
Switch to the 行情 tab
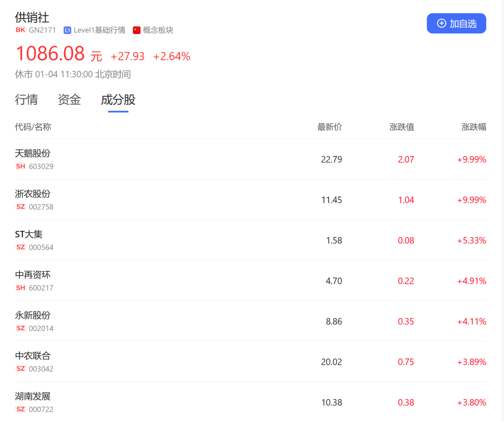pyautogui.click(x=26, y=100)
